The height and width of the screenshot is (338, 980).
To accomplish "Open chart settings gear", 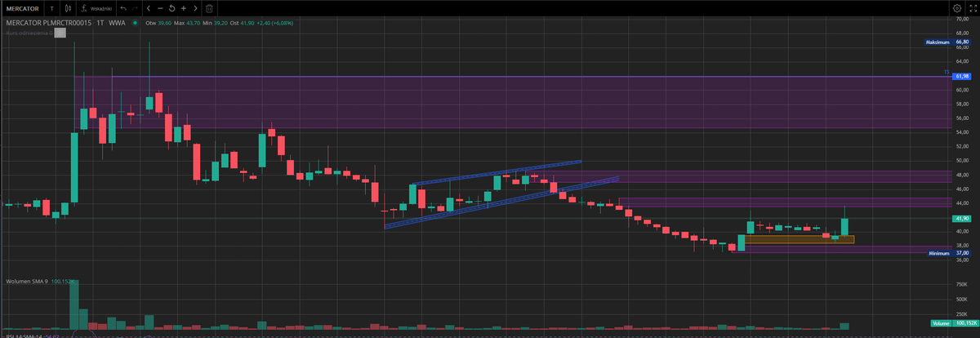I will coord(957,8).
